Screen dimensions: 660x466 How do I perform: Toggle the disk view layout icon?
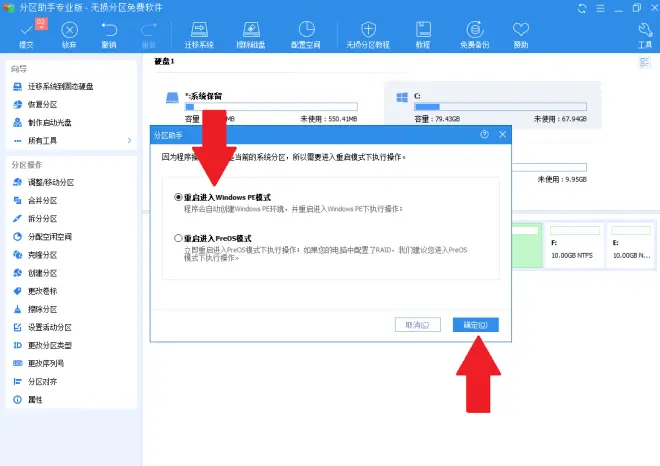[x=644, y=63]
